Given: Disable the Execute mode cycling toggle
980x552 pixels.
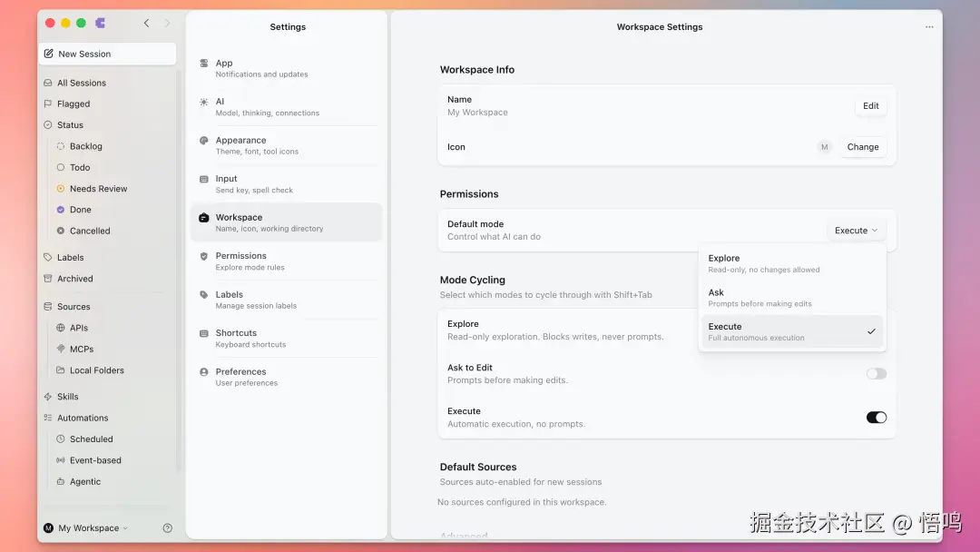Looking at the screenshot, I should 877,418.
